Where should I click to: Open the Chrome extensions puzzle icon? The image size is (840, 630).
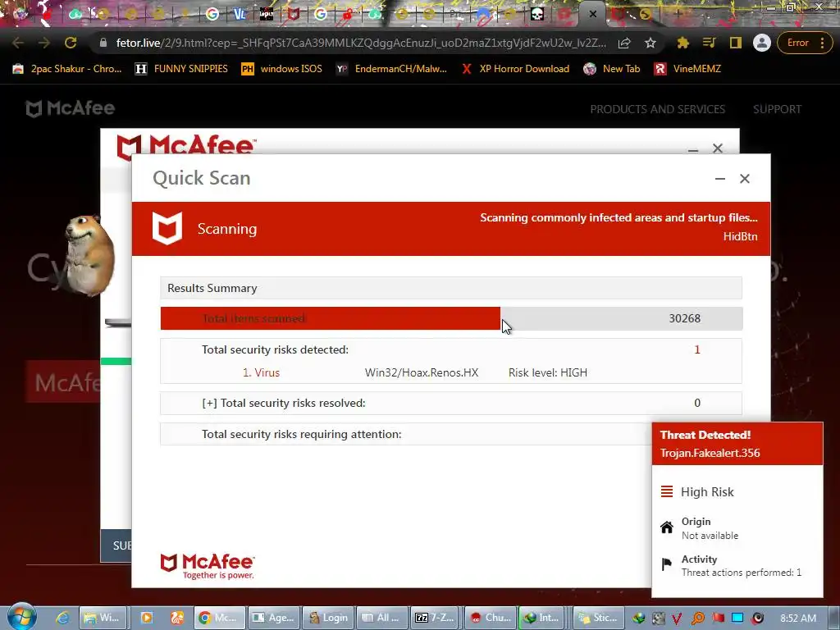click(682, 43)
